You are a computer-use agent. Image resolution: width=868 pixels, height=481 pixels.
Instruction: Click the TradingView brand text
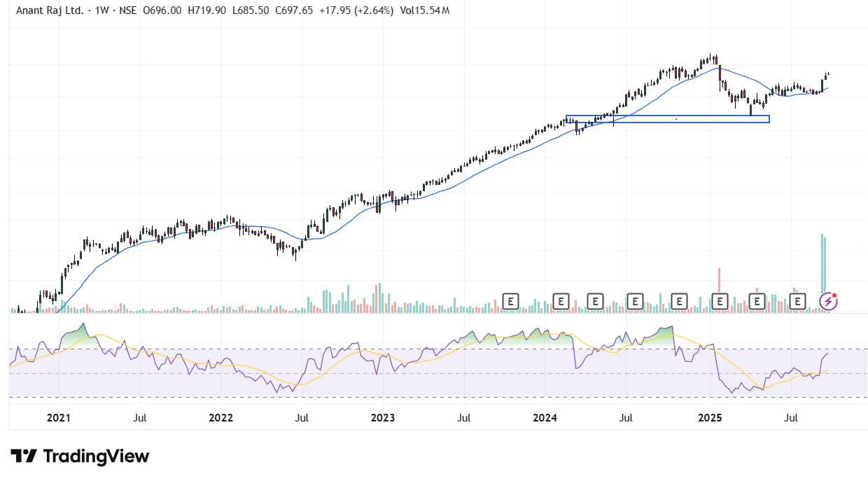click(x=96, y=456)
